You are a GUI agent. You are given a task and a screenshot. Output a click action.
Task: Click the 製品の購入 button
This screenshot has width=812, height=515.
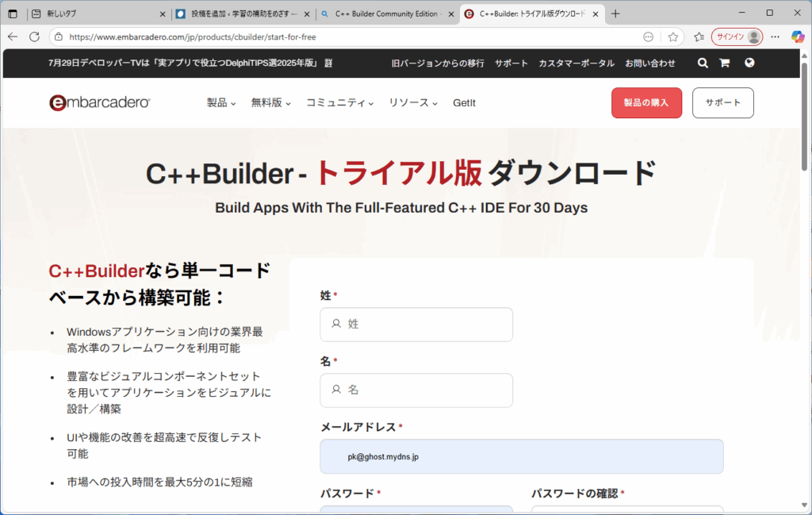pos(646,102)
